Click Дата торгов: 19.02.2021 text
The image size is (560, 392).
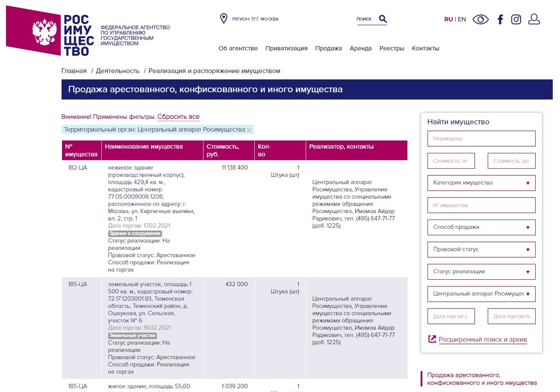tap(139, 328)
